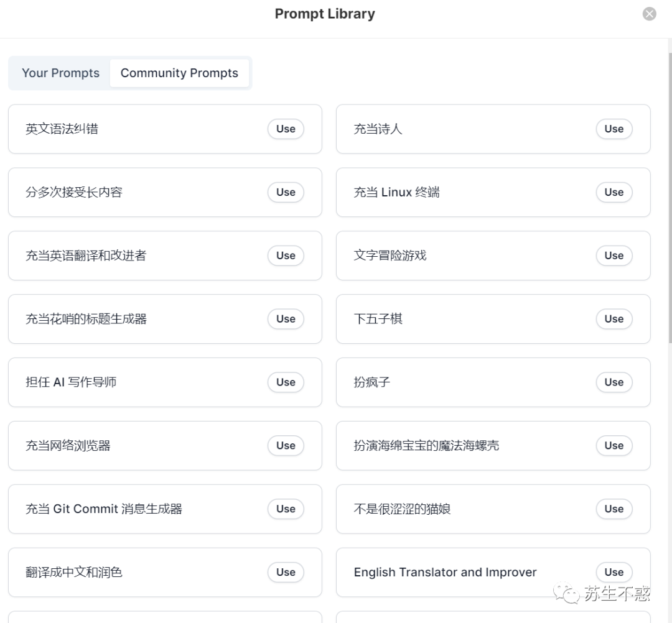Switch to the Your Prompts tab

[60, 73]
